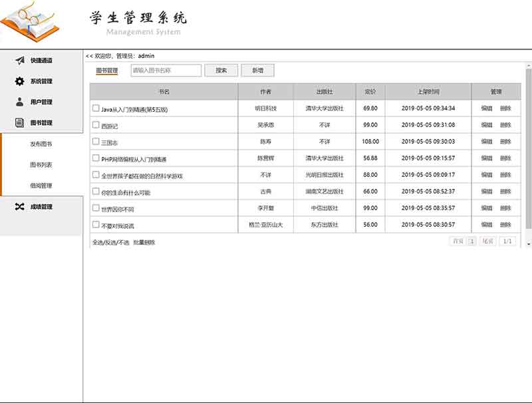This screenshot has height=403, width=532.
Task: Collapse the sidebar using the << arrows
Action: (x=89, y=56)
